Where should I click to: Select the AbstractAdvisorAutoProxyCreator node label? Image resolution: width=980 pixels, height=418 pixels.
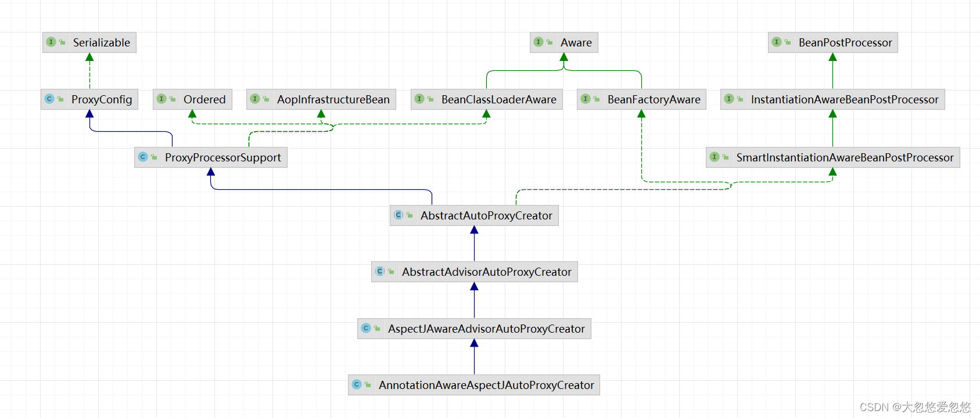tap(487, 272)
